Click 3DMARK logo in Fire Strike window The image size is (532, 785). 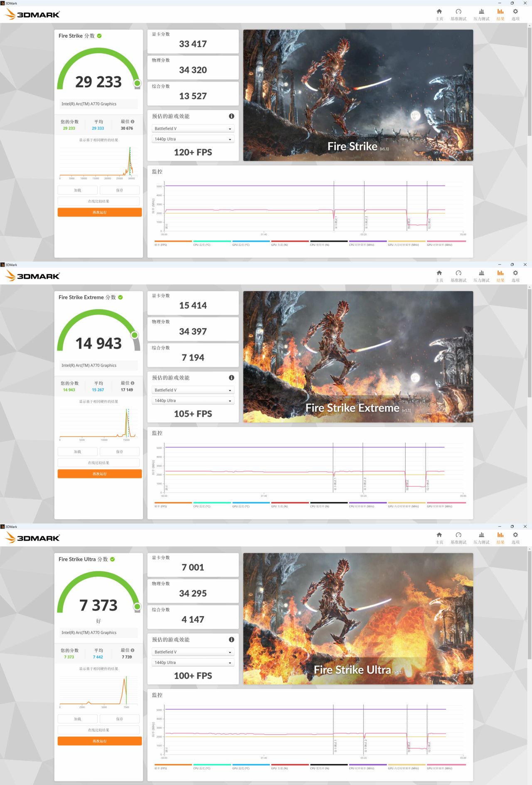[x=32, y=15]
